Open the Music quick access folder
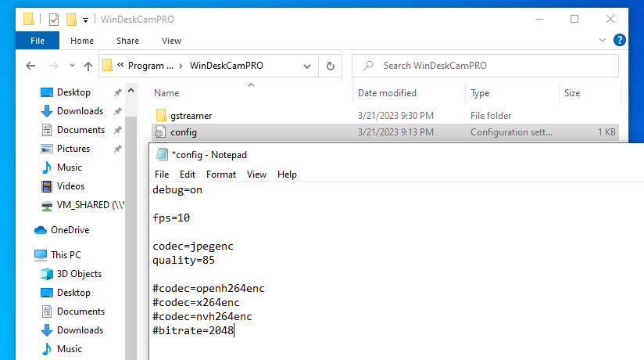The height and width of the screenshot is (360, 644). [x=69, y=167]
